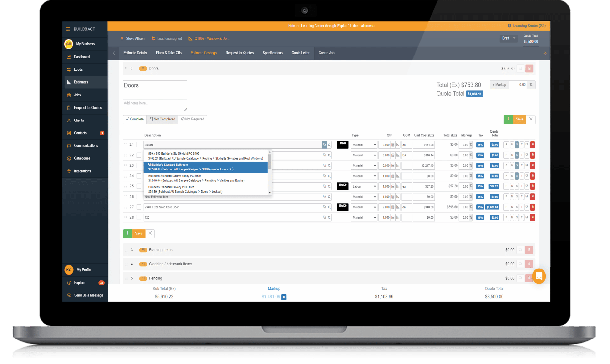The width and height of the screenshot is (610, 364).
Task: Click the description field of row 2.7
Action: point(233,207)
